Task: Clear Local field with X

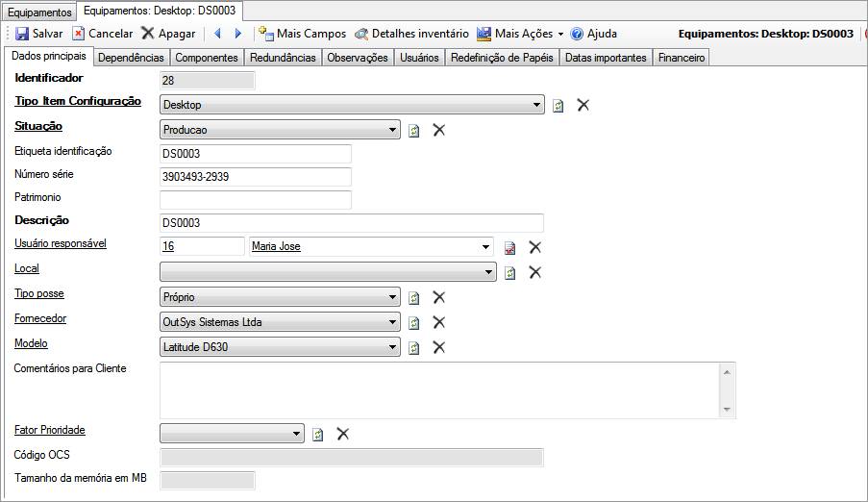Action: (x=534, y=272)
